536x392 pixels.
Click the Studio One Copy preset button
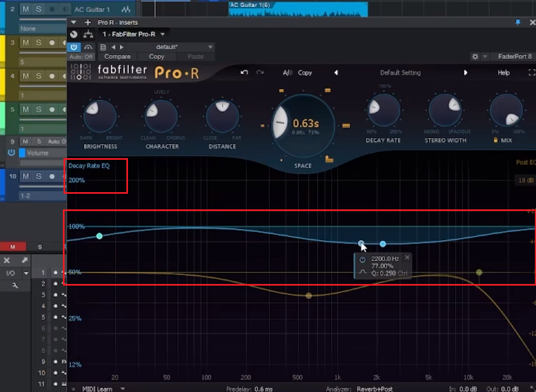tap(156, 57)
